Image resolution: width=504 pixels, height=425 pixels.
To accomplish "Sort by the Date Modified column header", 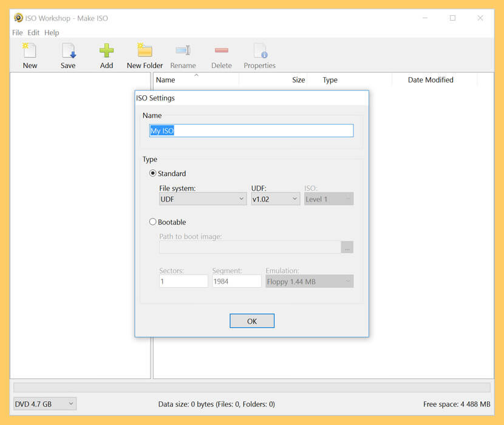I will [x=431, y=80].
